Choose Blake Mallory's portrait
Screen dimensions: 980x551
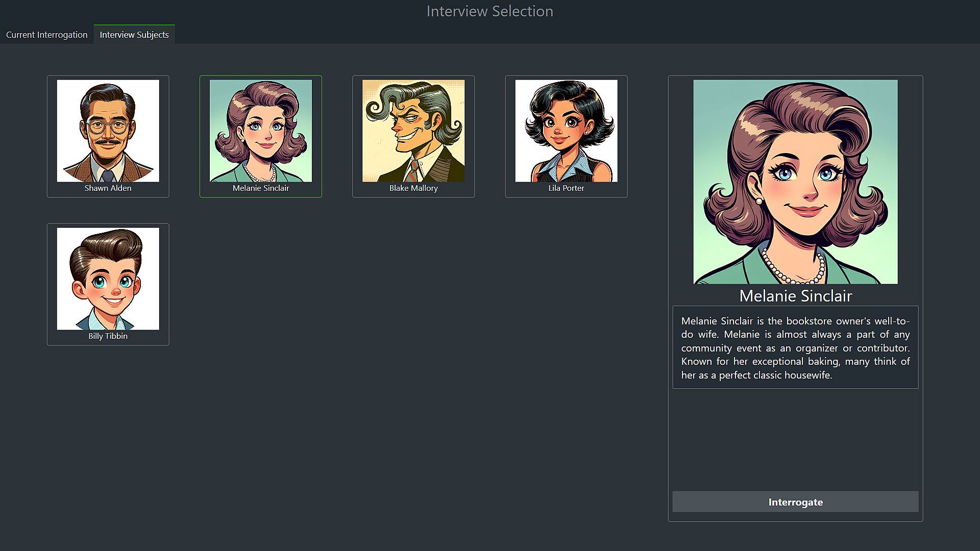coord(413,131)
